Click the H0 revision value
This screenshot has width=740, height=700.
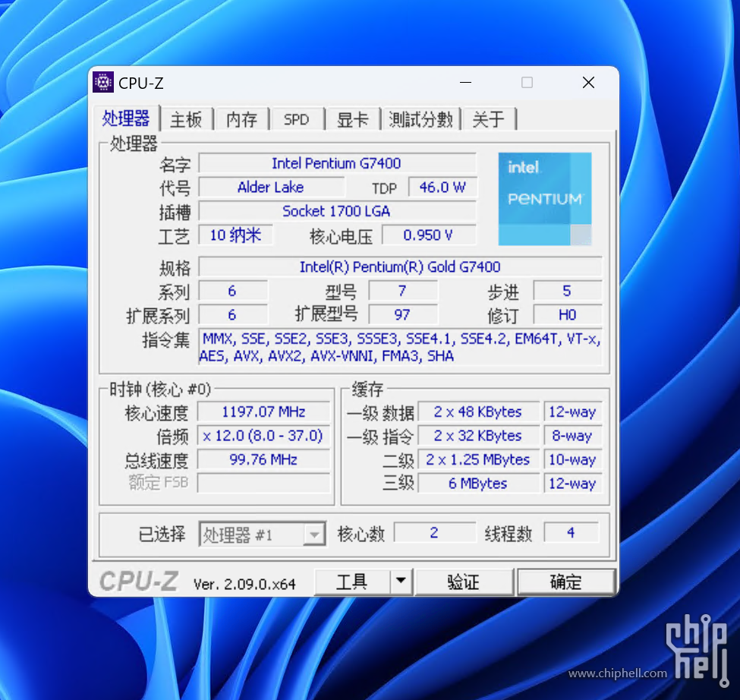(x=568, y=315)
